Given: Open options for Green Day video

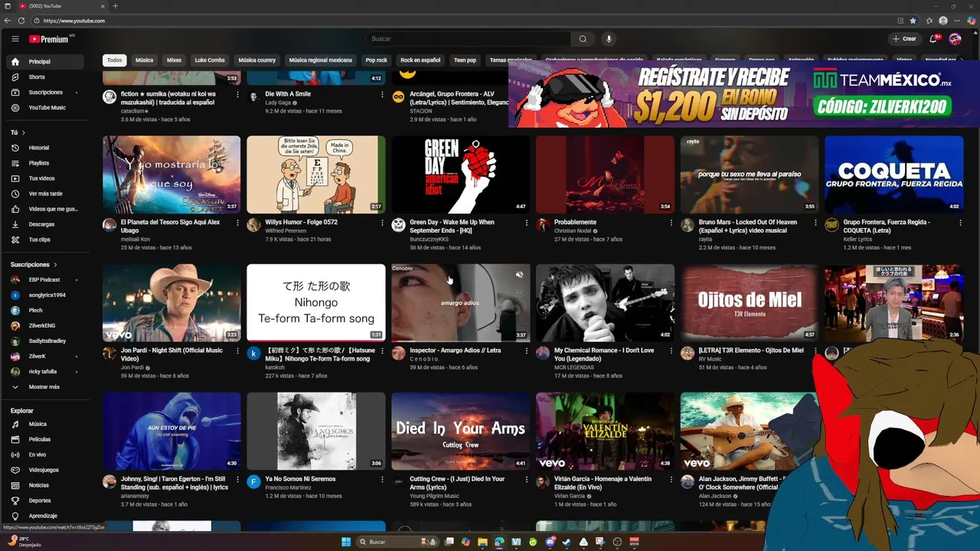Looking at the screenshot, I should [526, 223].
